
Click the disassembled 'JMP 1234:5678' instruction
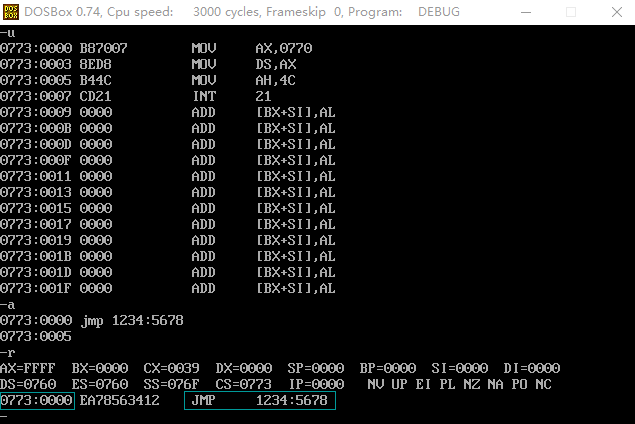pos(260,401)
